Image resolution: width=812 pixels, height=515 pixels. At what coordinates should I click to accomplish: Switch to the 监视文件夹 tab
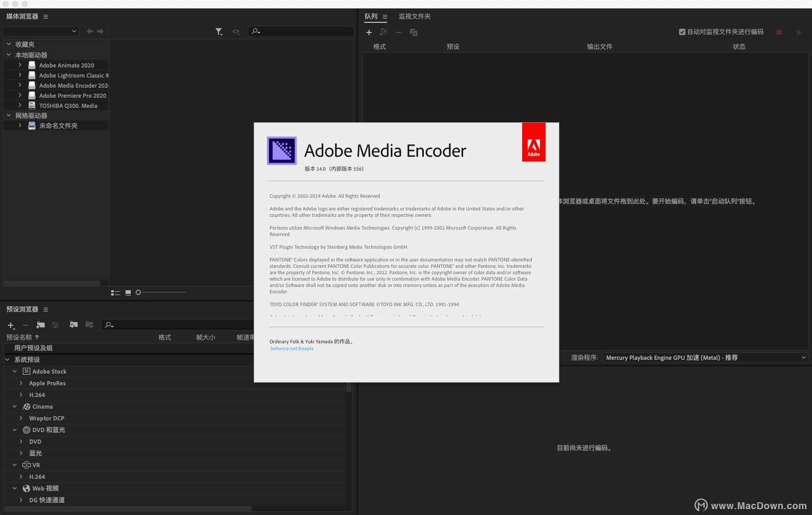(415, 16)
